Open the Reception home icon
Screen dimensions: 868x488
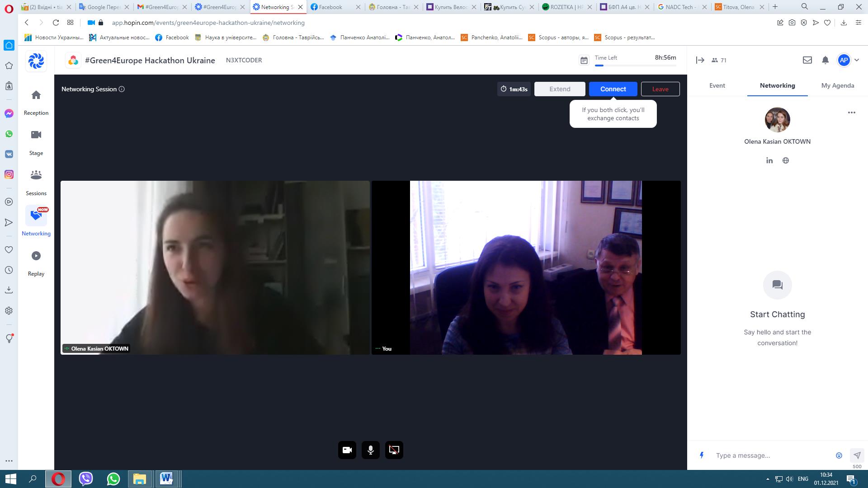pyautogui.click(x=36, y=95)
